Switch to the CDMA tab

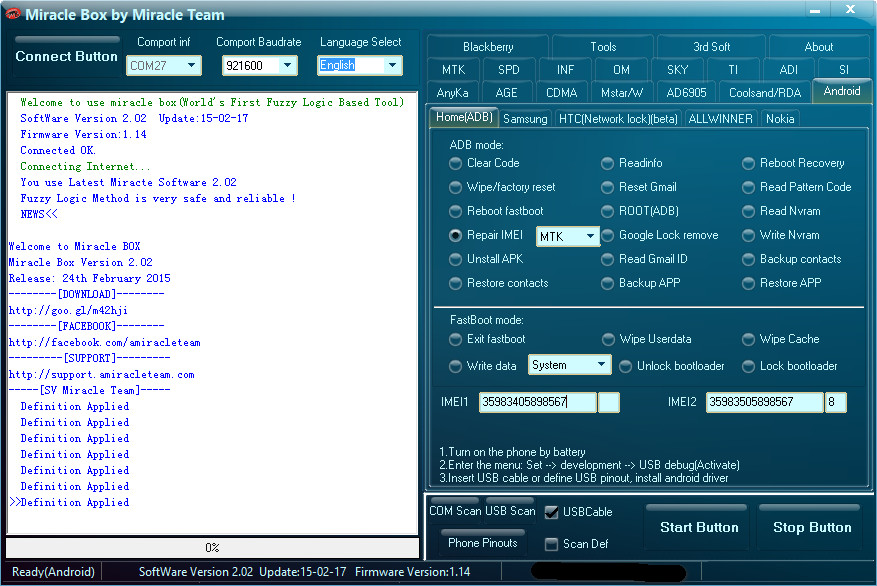coord(561,93)
